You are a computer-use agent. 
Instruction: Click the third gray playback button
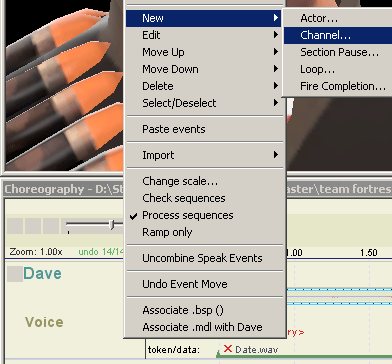[51, 226]
